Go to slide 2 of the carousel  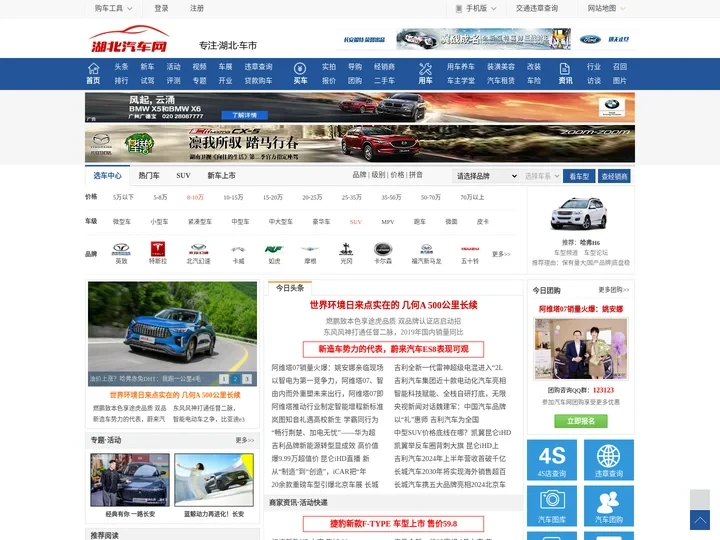point(235,379)
